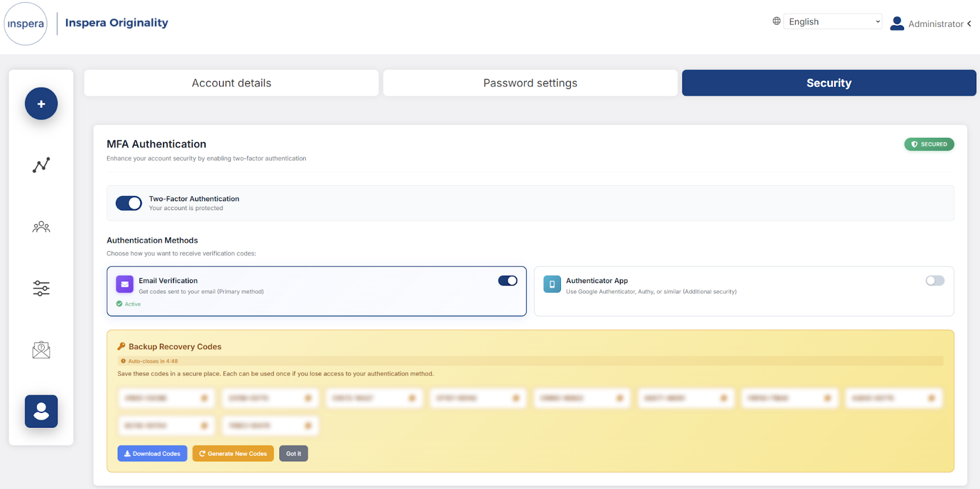
Task: Click the Administrator user avatar icon
Action: click(897, 23)
